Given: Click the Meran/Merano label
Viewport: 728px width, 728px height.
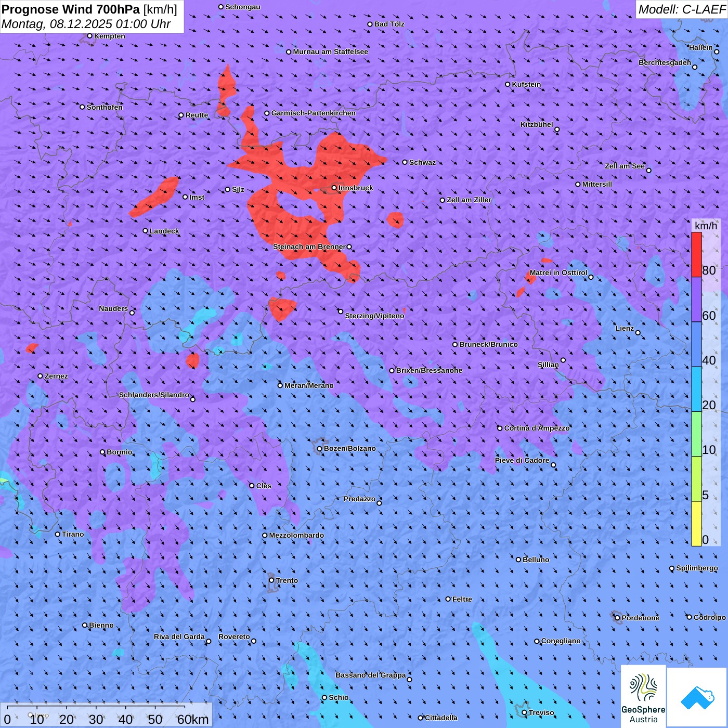Looking at the screenshot, I should coord(309,385).
